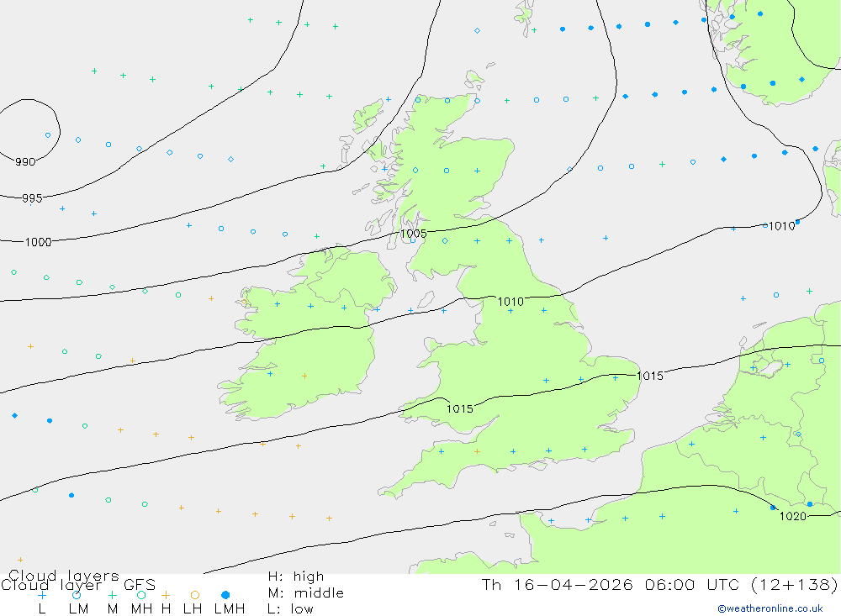841x616 pixels.
Task: Click the 'M: middle' legend text
Action: point(306,593)
